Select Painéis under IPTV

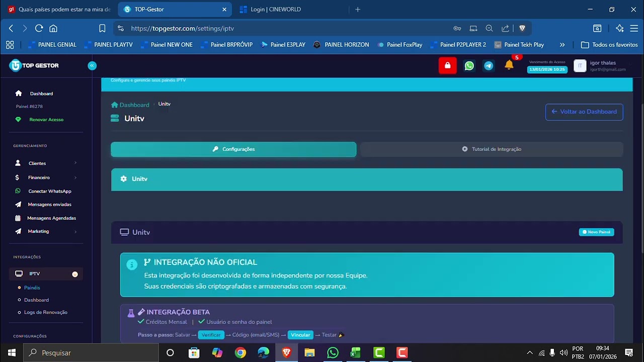coord(32,288)
